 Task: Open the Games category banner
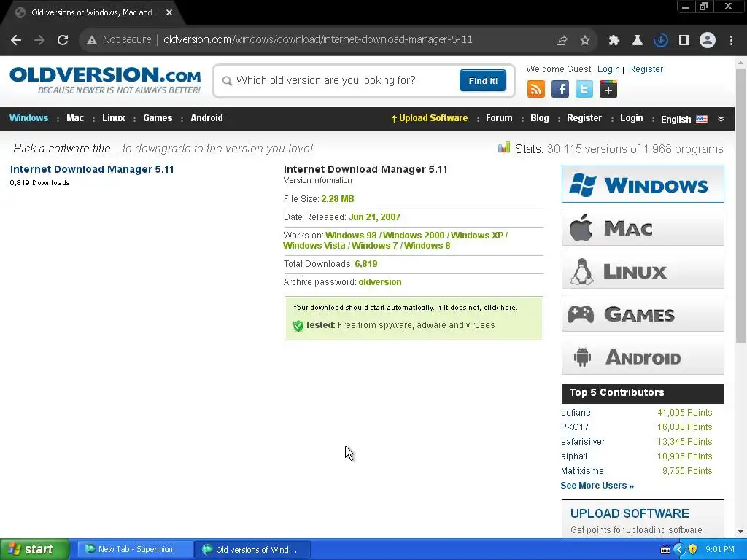click(643, 314)
